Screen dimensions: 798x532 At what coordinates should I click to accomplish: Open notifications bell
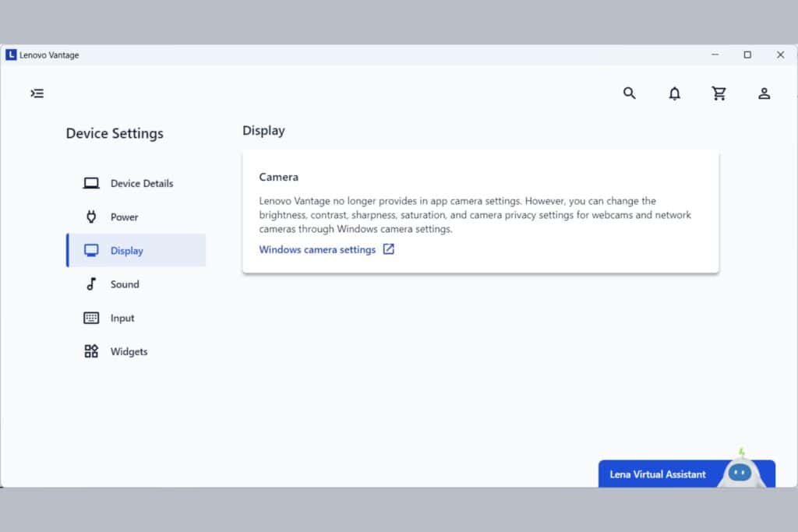pyautogui.click(x=675, y=93)
